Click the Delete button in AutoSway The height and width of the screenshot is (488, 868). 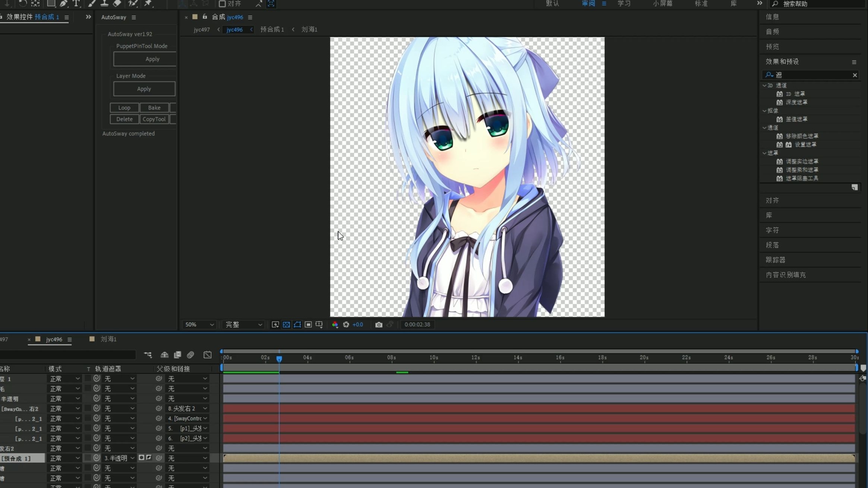tap(124, 119)
